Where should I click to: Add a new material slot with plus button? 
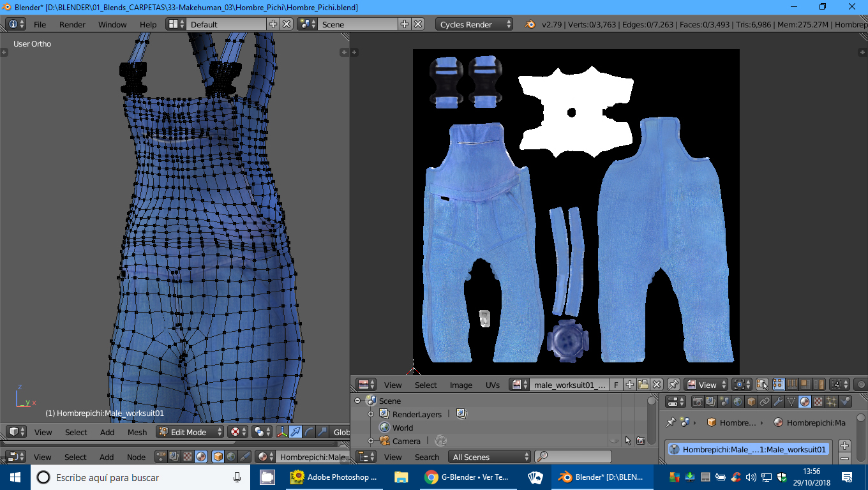844,445
